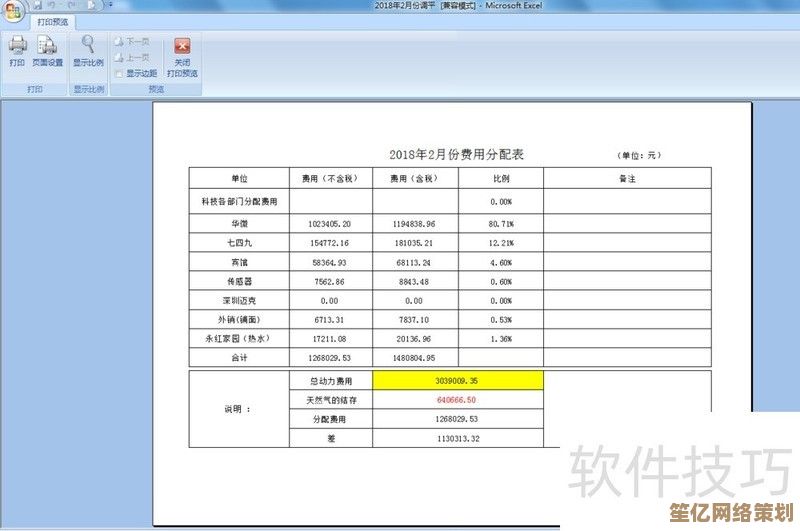Image resolution: width=800 pixels, height=531 pixels.
Task: Click the red 关闭打印预览 button
Action: (182, 57)
